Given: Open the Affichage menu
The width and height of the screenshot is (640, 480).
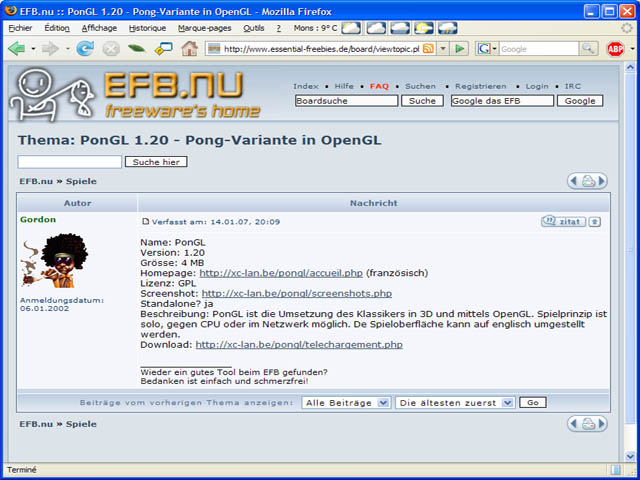Looking at the screenshot, I should point(99,28).
